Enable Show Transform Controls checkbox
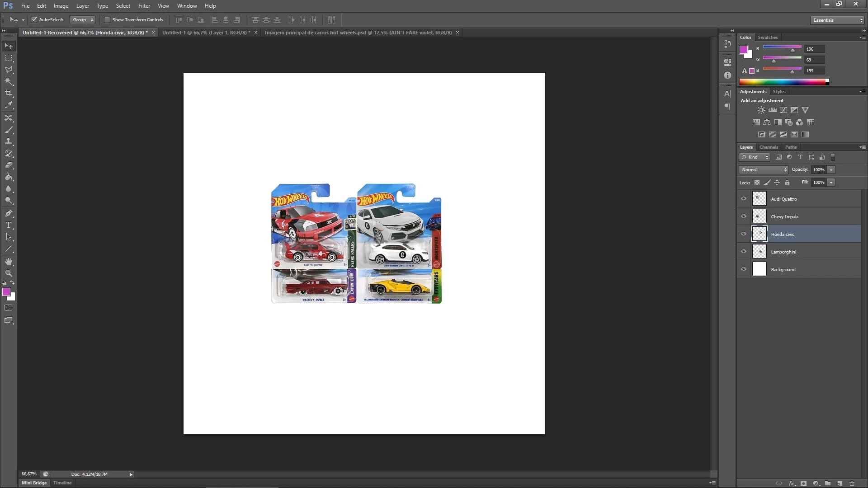The width and height of the screenshot is (868, 488). click(107, 20)
